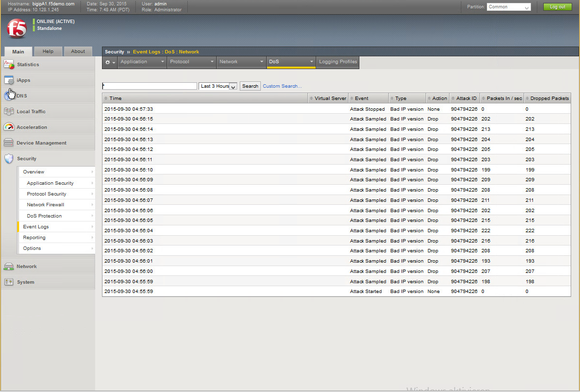Click Dropped Packets value 193
This screenshot has height=392, width=580.
click(x=530, y=261)
